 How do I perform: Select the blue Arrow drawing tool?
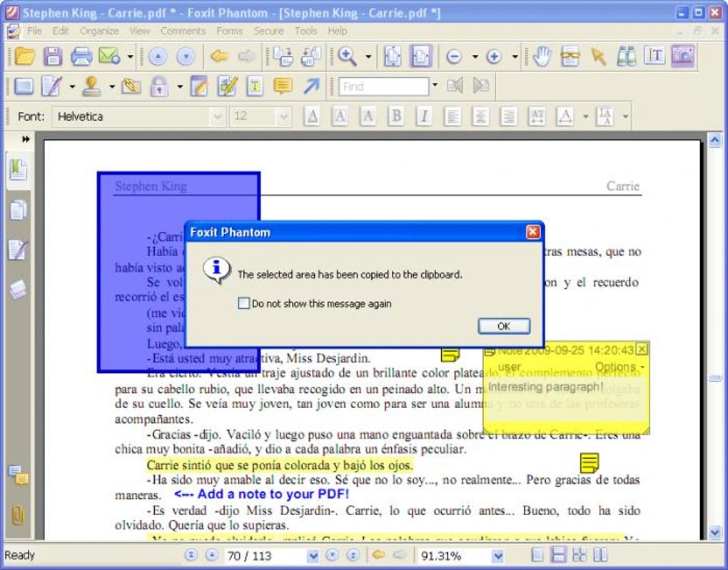pos(311,86)
